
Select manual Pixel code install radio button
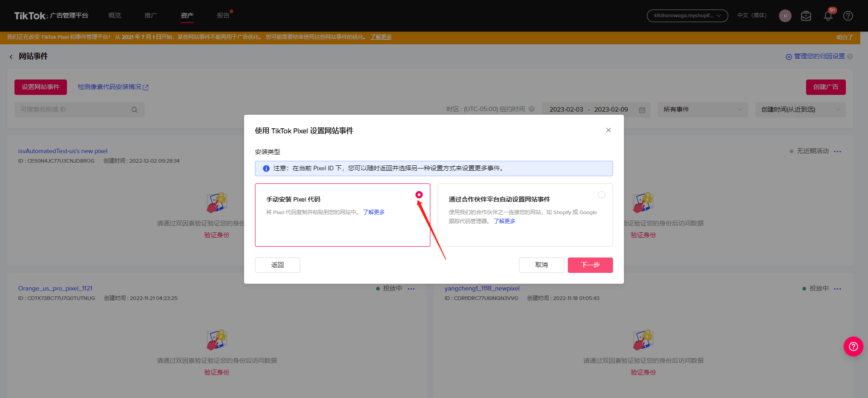(419, 195)
